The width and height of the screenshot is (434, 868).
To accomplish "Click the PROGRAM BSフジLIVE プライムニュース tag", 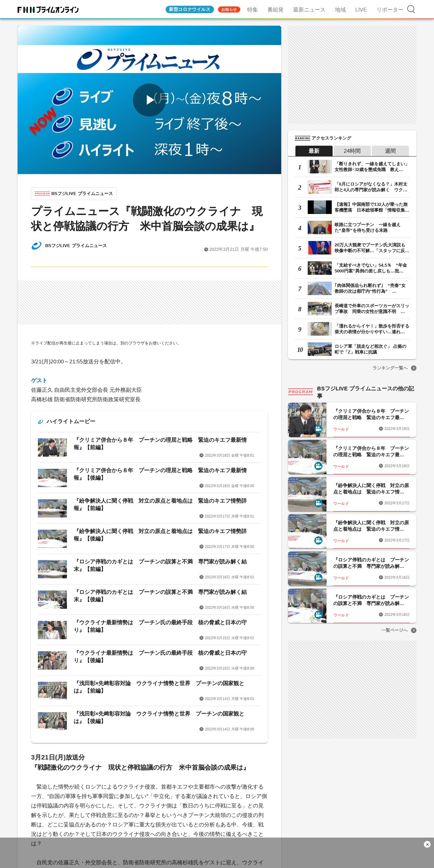I will (x=74, y=194).
